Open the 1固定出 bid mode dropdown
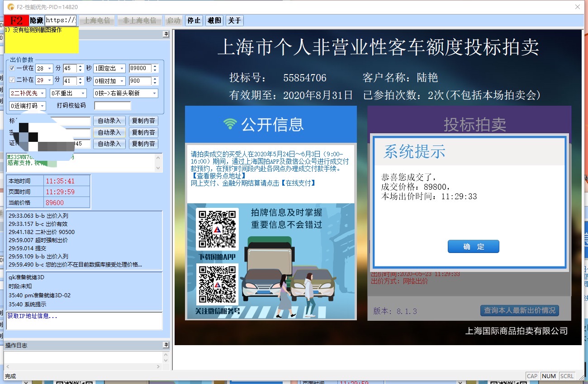 tap(109, 68)
